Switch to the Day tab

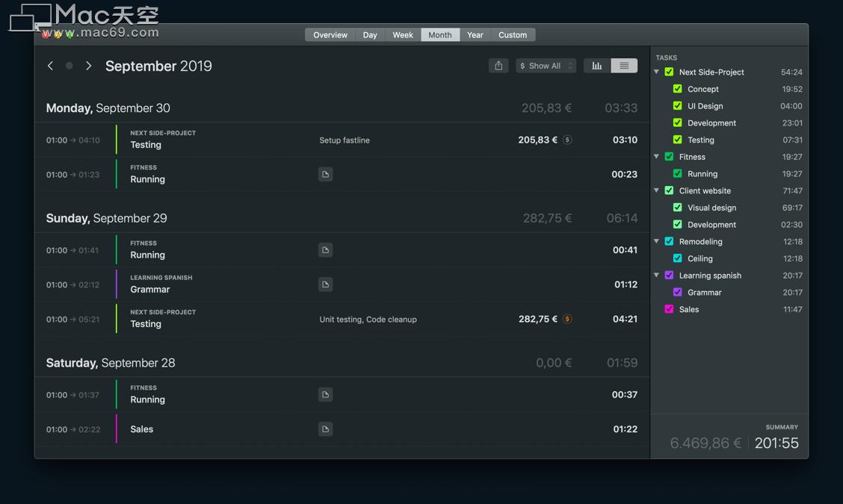click(370, 35)
